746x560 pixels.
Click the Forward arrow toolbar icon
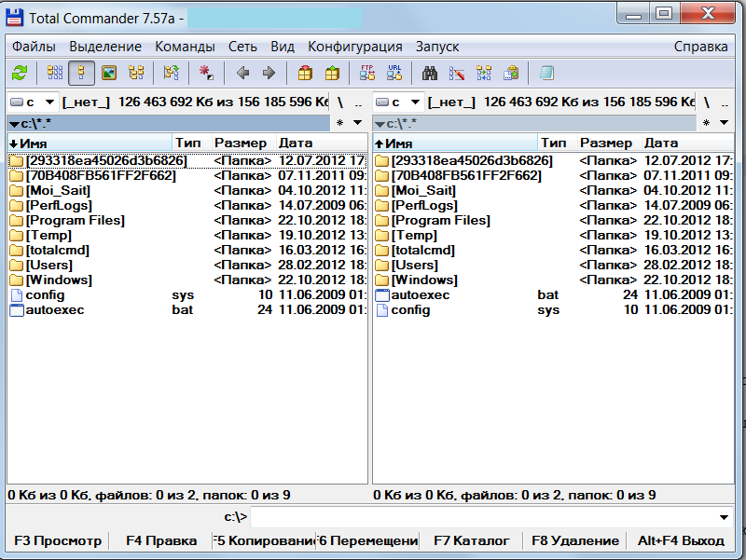[x=269, y=73]
